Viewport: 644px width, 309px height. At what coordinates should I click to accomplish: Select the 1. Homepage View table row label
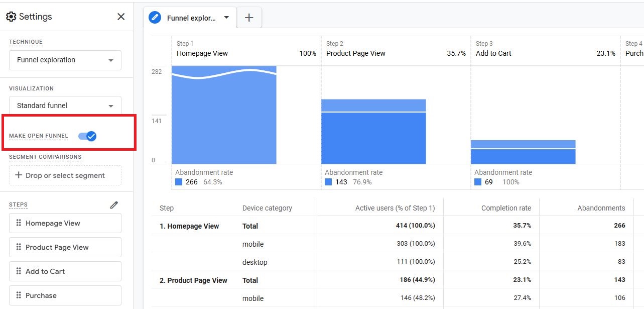pos(189,226)
